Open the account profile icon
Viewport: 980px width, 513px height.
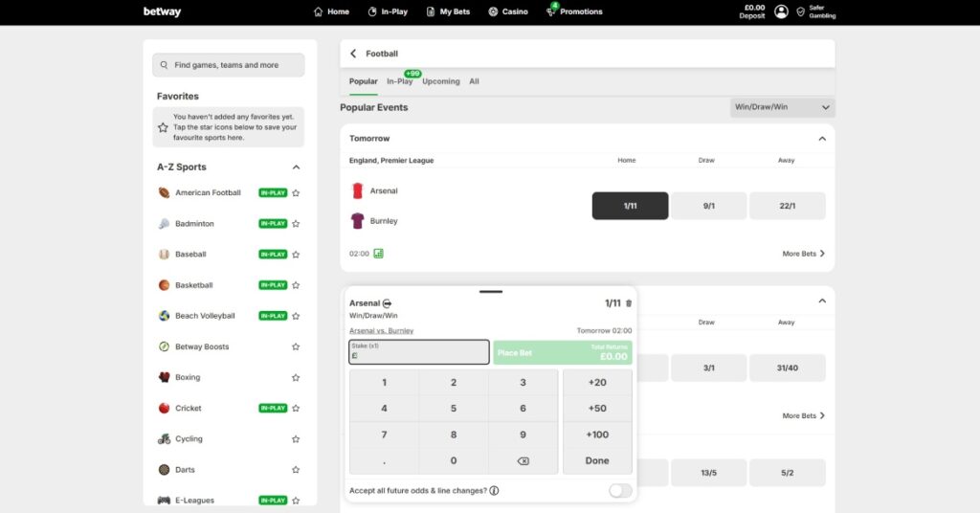coord(781,11)
